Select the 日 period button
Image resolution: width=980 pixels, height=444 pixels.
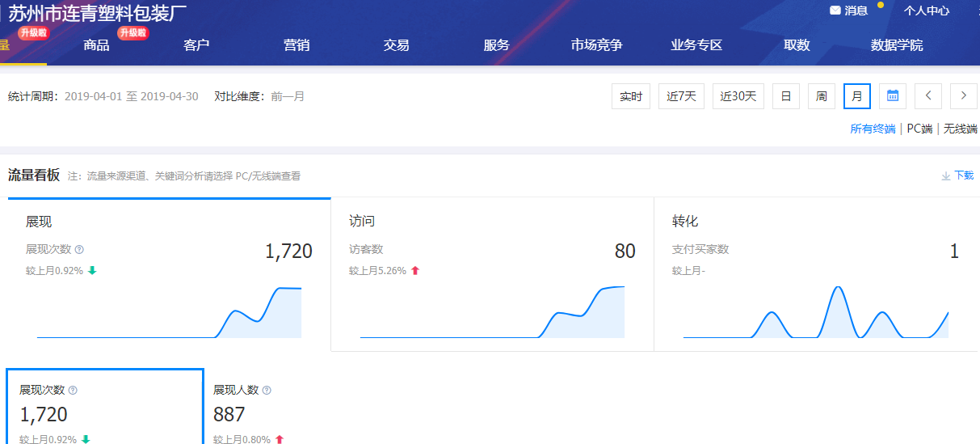786,96
